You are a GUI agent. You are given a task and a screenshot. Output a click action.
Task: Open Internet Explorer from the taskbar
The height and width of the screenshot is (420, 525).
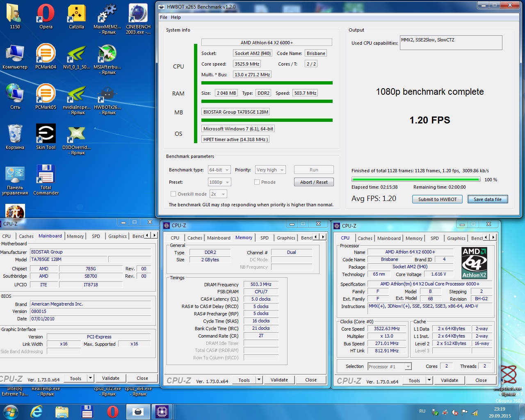[37, 411]
